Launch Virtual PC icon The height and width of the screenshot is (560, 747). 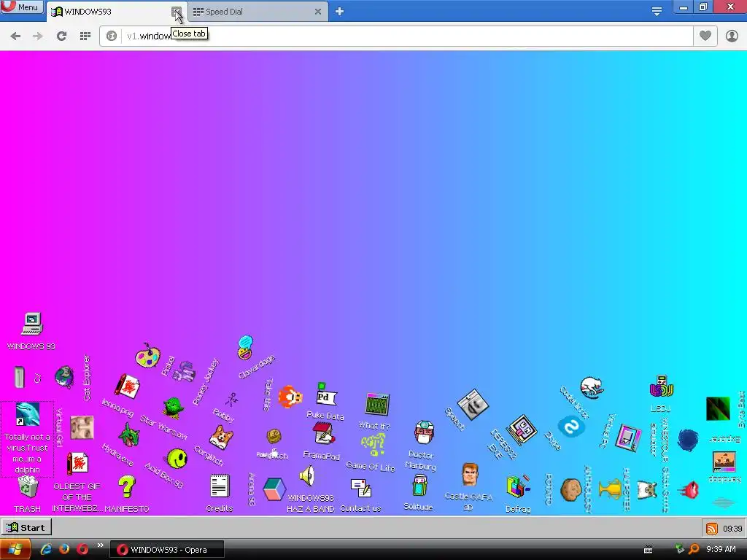click(628, 437)
